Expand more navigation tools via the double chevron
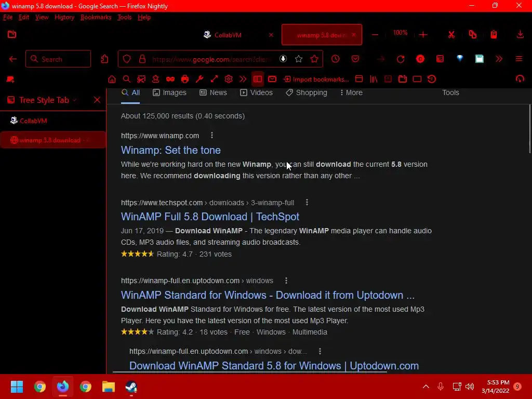The width and height of the screenshot is (532, 399). click(x=499, y=59)
